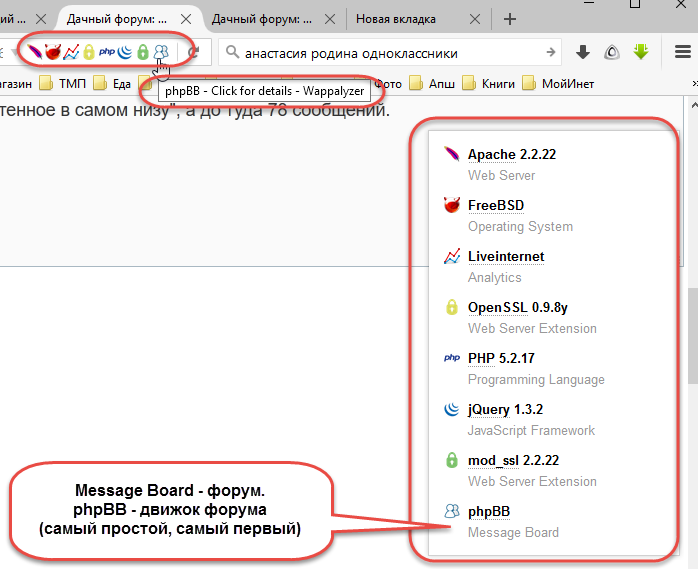Submit search with the arrow in search box

coord(551,53)
